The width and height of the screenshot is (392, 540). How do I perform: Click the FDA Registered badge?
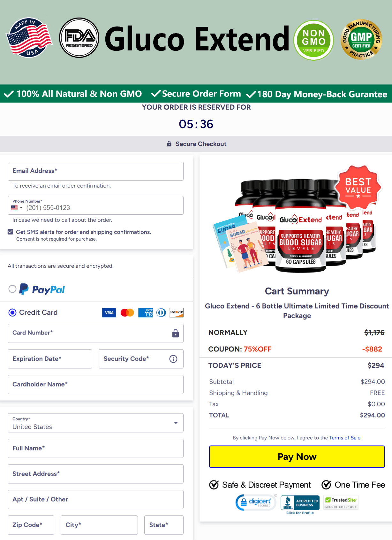[x=79, y=38]
